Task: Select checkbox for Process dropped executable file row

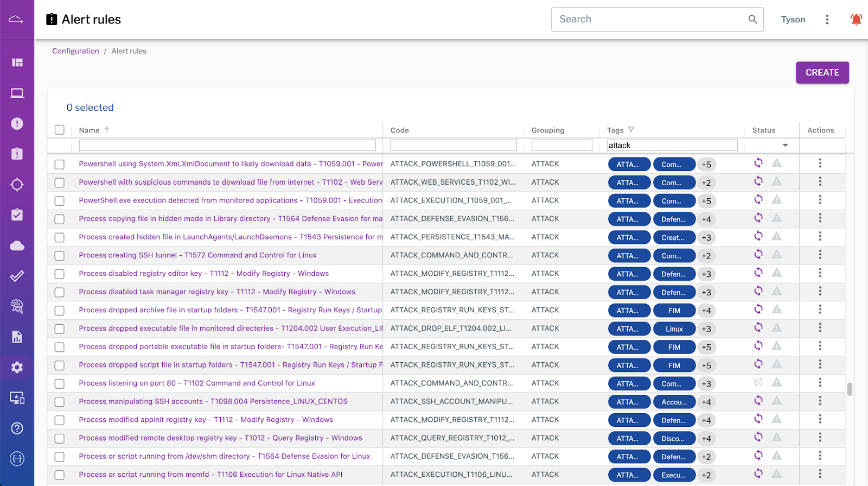Action: (x=60, y=329)
